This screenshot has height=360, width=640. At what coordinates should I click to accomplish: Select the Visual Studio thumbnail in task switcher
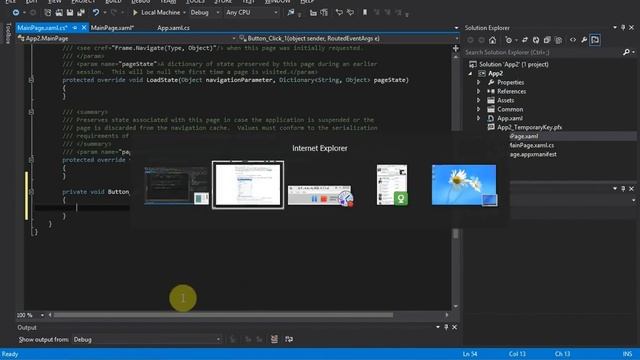pyautogui.click(x=176, y=185)
